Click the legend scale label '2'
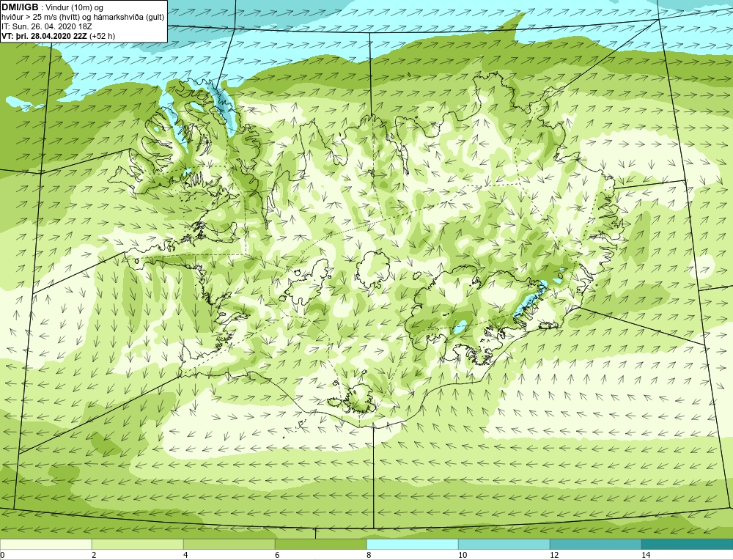Image resolution: width=733 pixels, height=560 pixels. 94,555
